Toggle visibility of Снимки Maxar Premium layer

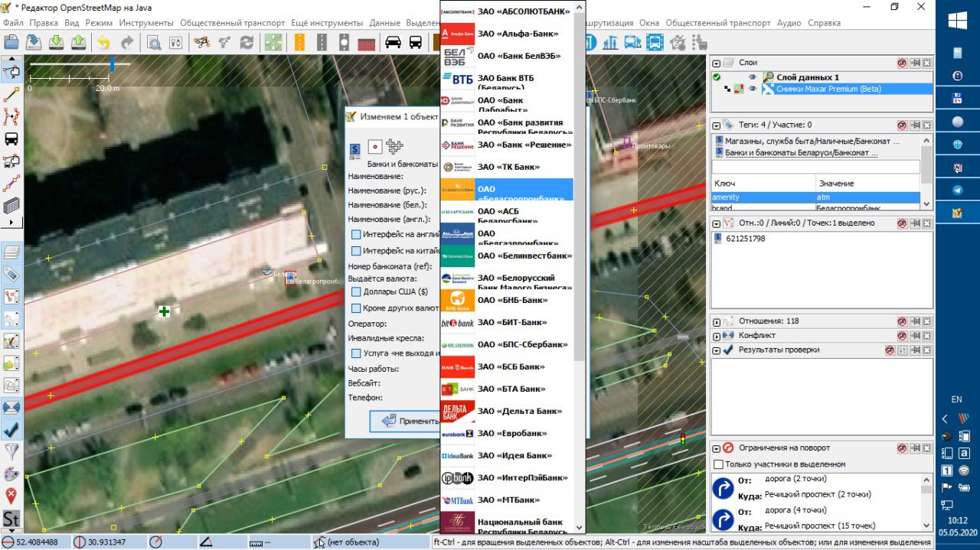click(753, 89)
